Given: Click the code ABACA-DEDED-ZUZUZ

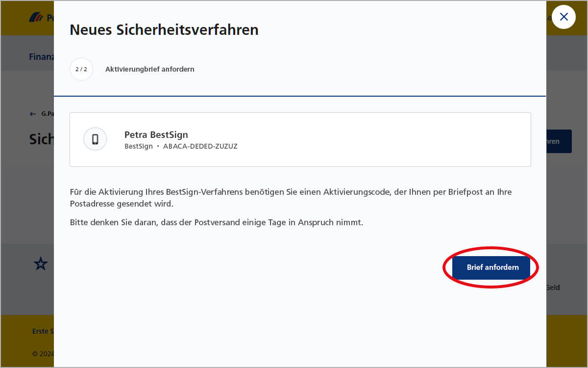Looking at the screenshot, I should 200,146.
